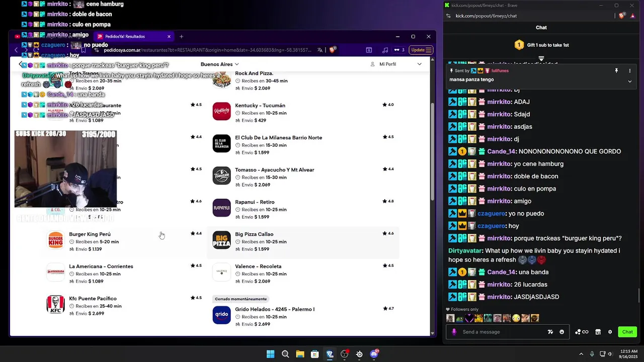644x362 pixels.
Task: Click the translate icon in PedidosYa address bar
Action: click(x=320, y=50)
